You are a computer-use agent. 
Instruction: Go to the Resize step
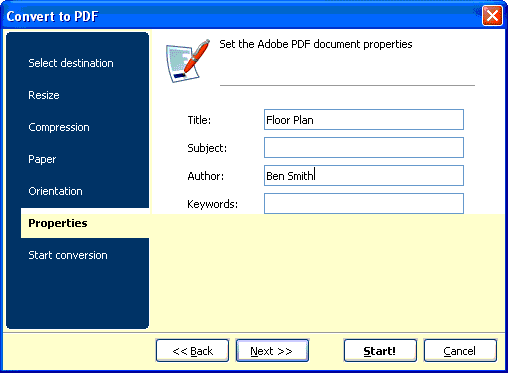coord(44,95)
